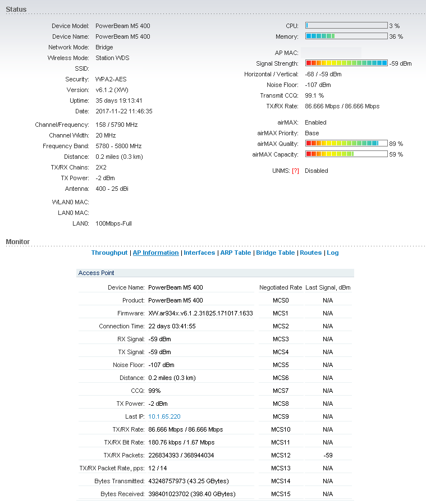Image resolution: width=426 pixels, height=504 pixels.
Task: Select the MCS15 rate row label
Action: 281,494
